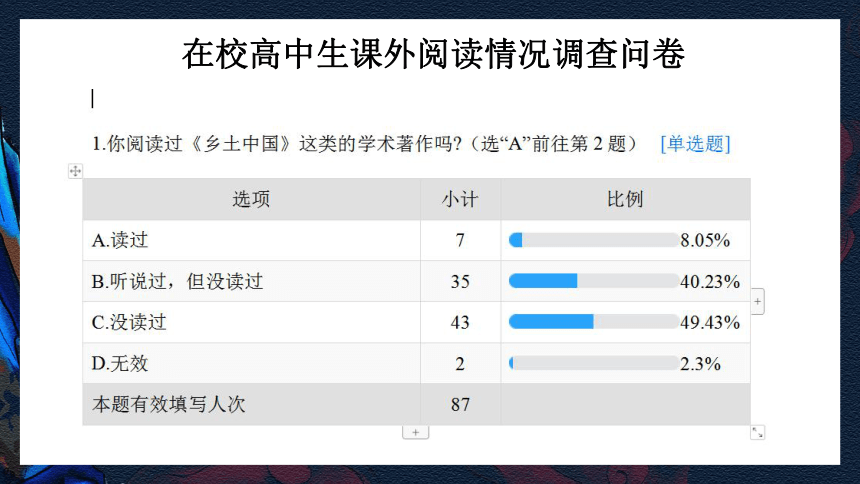Select the 比例 header cell
The height and width of the screenshot is (484, 860).
pyautogui.click(x=625, y=199)
